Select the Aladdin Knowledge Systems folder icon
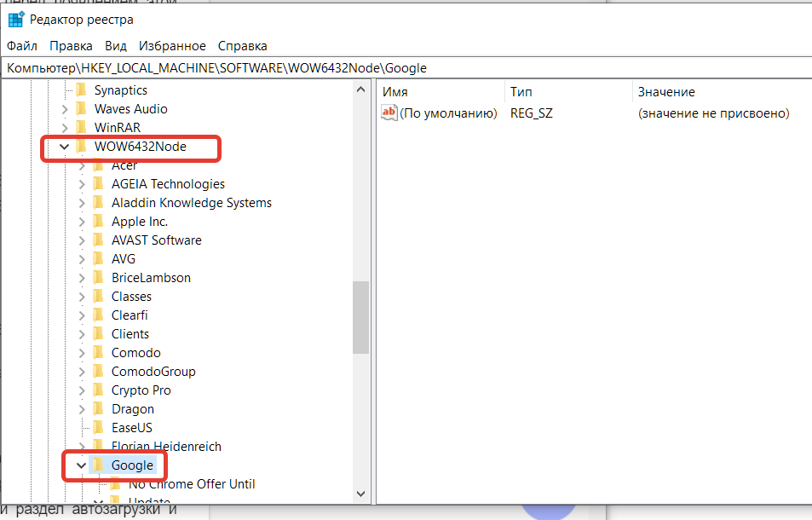Image resolution: width=812 pixels, height=520 pixels. click(x=98, y=203)
